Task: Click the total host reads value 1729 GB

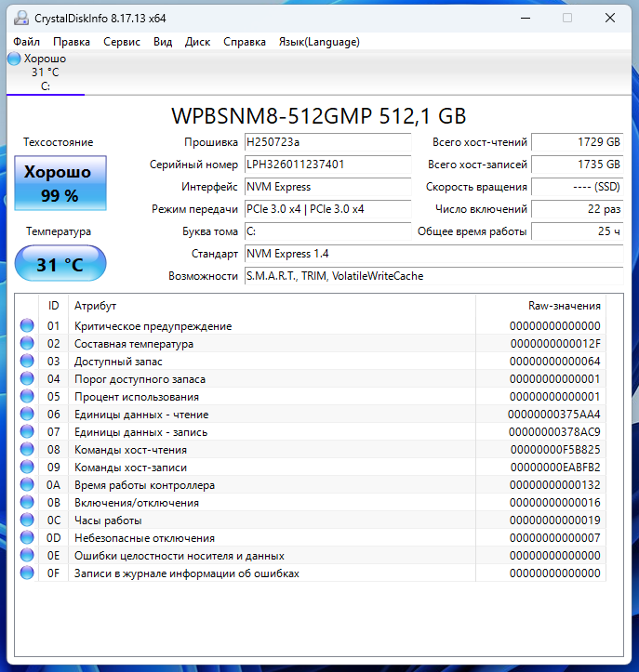Action: click(x=577, y=142)
